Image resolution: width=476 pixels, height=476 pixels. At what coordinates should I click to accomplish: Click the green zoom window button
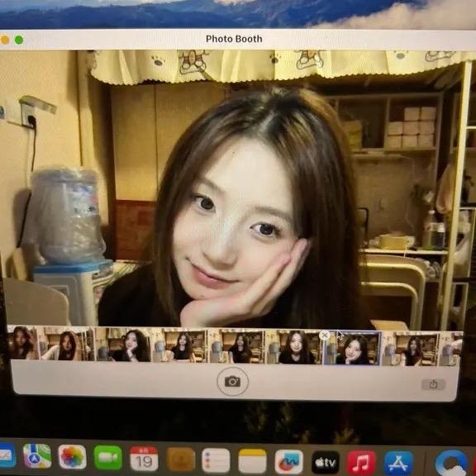tap(19, 40)
